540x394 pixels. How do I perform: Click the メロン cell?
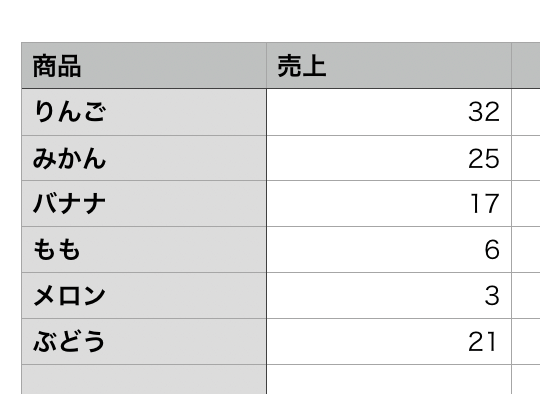point(144,296)
